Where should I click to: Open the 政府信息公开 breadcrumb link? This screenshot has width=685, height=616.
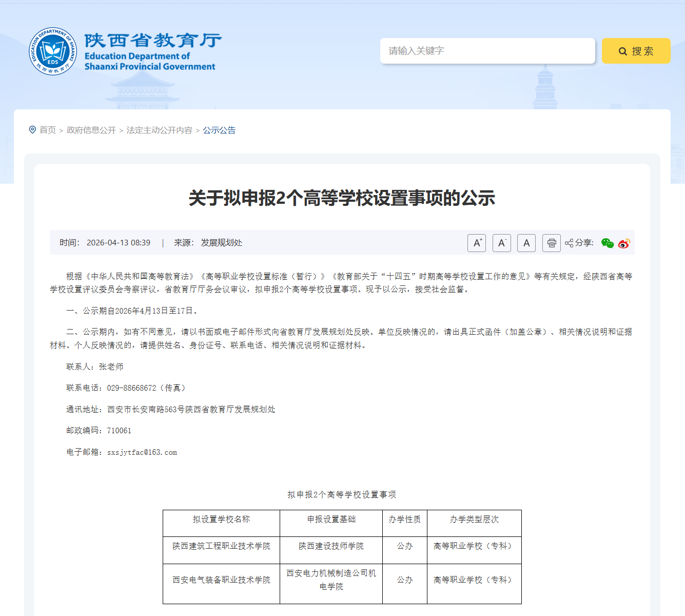click(90, 130)
